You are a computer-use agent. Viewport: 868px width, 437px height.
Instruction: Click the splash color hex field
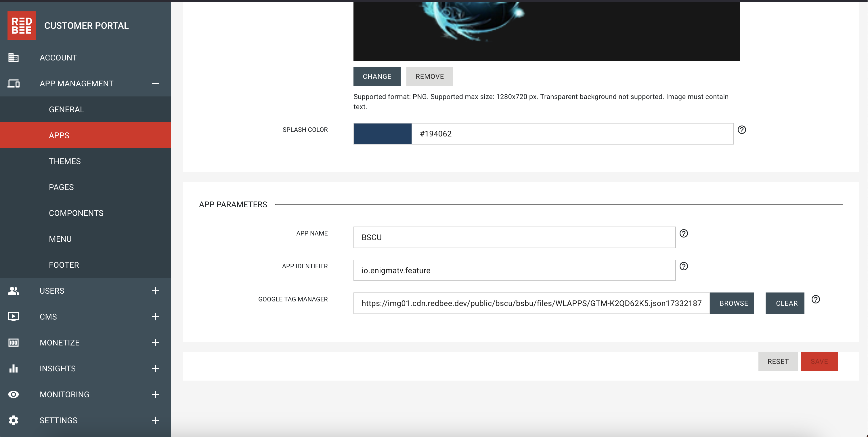pyautogui.click(x=573, y=134)
